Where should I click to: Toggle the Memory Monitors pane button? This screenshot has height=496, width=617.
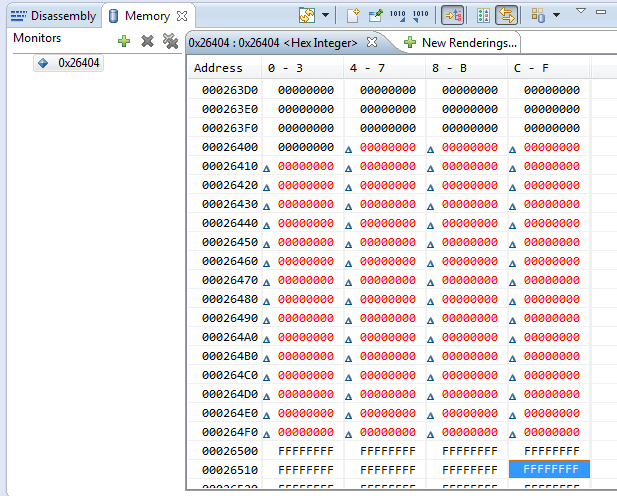coord(453,15)
